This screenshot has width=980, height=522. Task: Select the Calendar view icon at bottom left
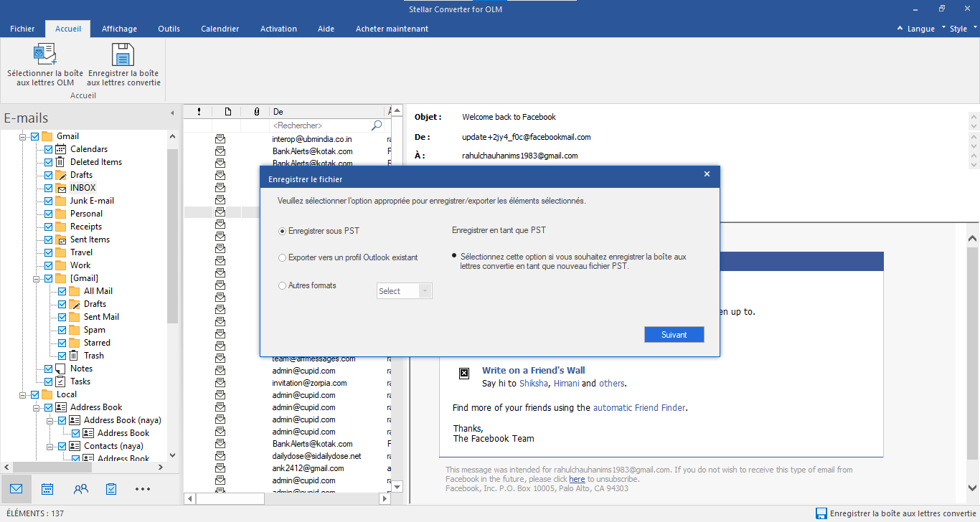pyautogui.click(x=47, y=489)
